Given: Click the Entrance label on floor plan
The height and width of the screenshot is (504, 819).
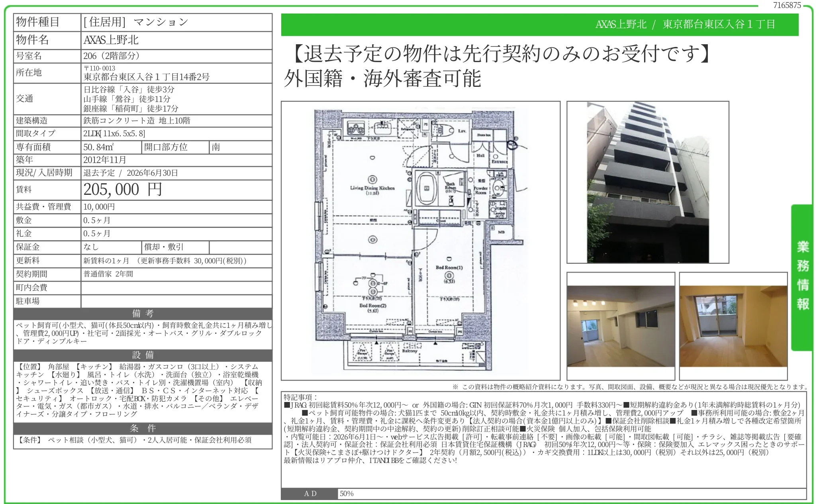Looking at the screenshot, I should (x=500, y=161).
